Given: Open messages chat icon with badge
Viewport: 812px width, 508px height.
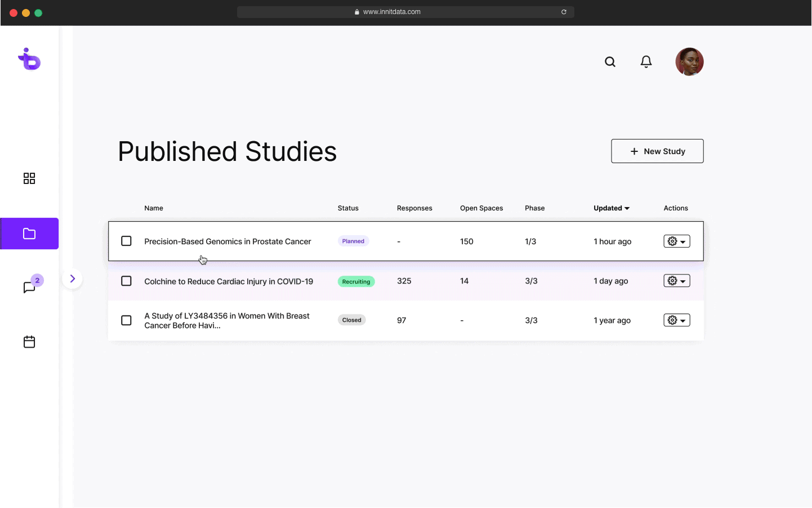Looking at the screenshot, I should pos(30,287).
